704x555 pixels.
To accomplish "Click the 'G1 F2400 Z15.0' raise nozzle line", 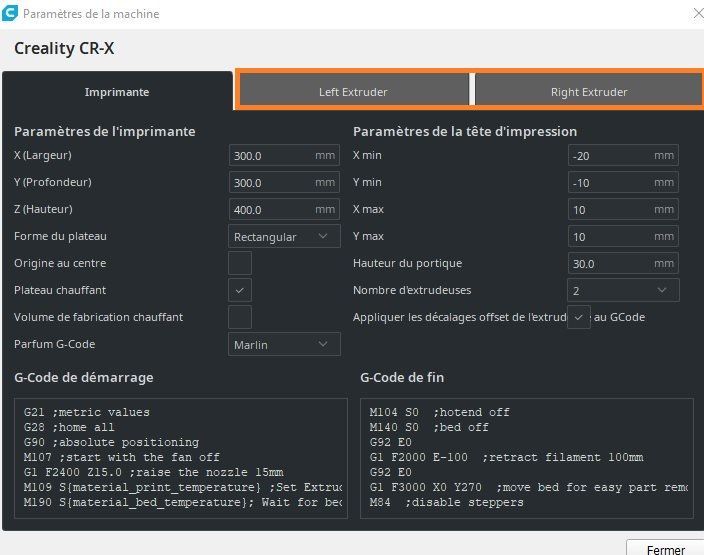I will click(x=154, y=472).
